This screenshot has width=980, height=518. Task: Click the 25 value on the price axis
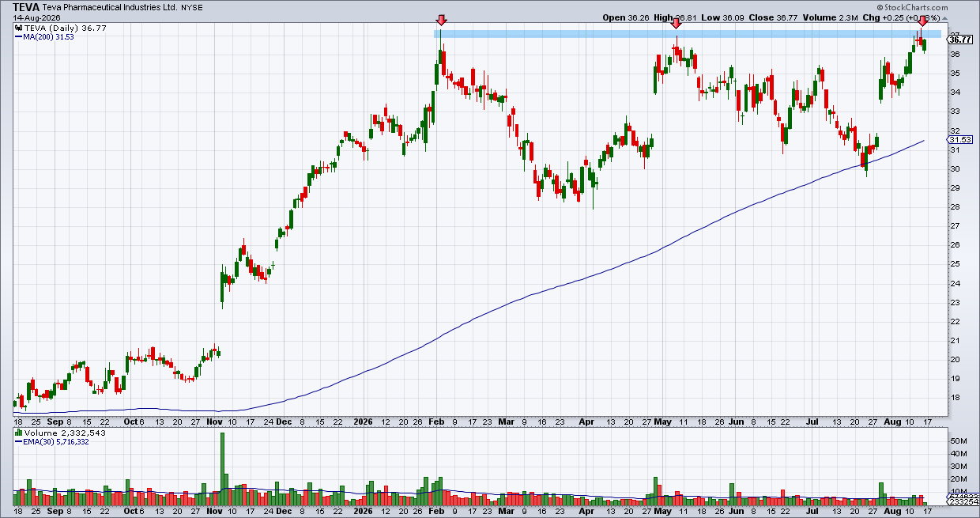pos(955,264)
